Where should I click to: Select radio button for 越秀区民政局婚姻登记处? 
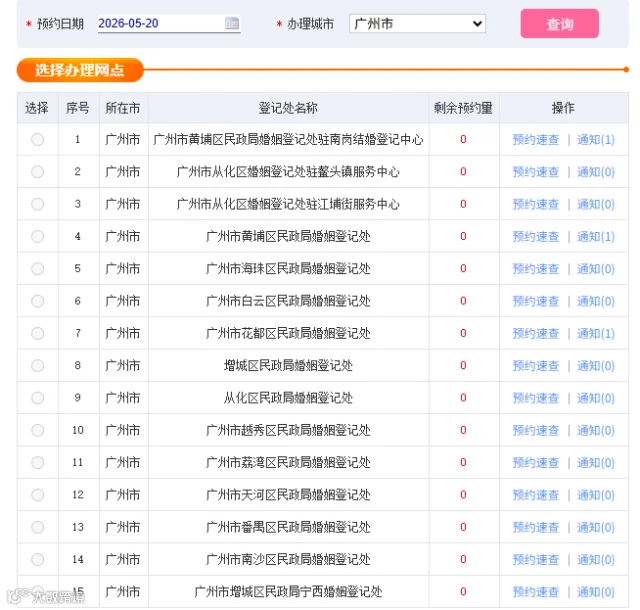[x=38, y=430]
